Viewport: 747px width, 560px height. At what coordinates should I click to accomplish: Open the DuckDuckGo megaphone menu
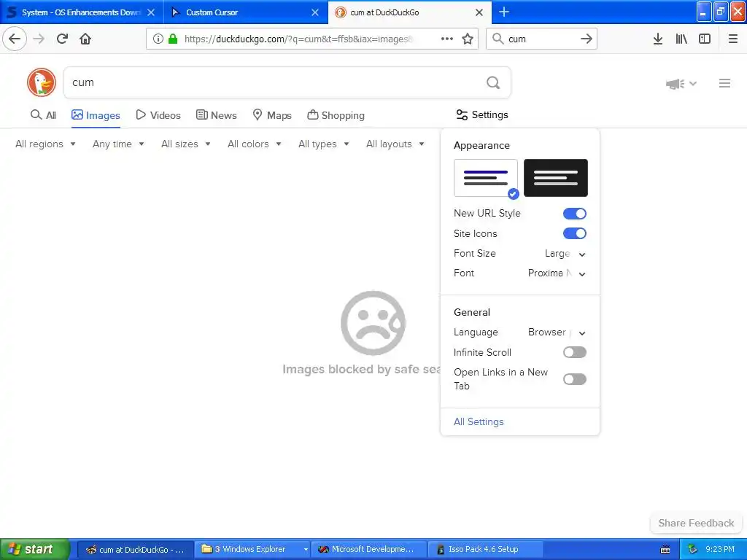point(681,84)
